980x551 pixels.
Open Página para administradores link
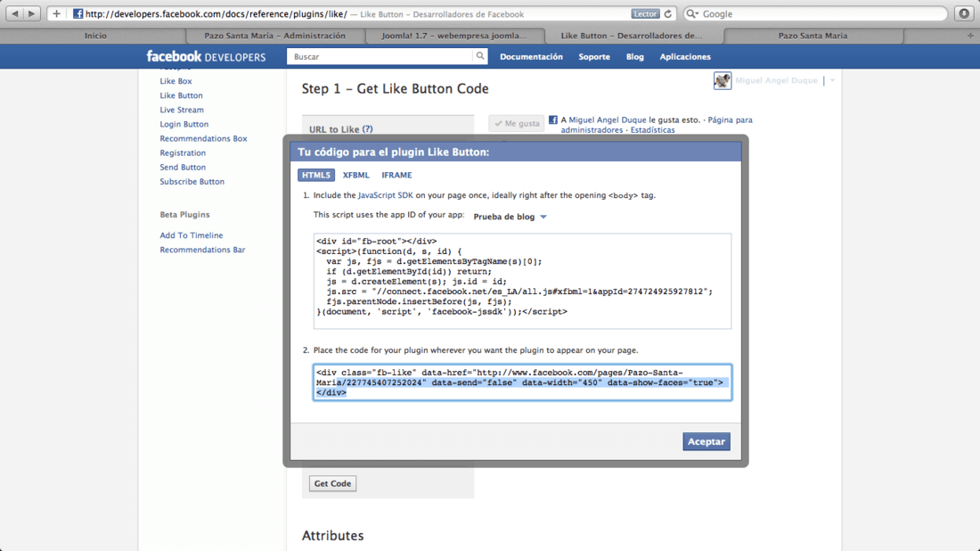[x=657, y=125]
